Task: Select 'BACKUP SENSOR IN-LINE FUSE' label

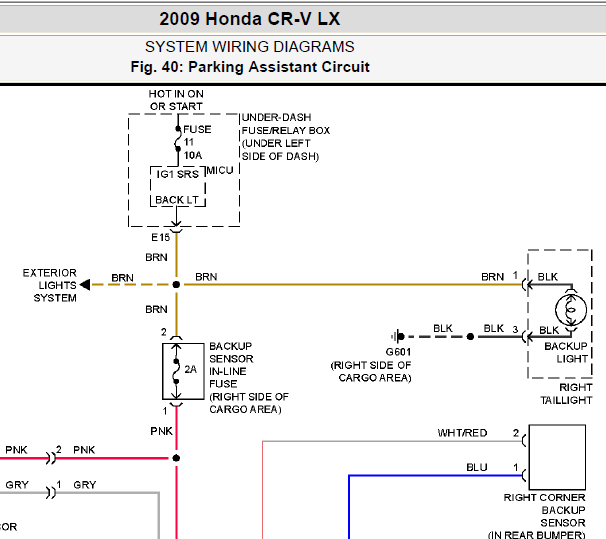Action: click(x=231, y=365)
